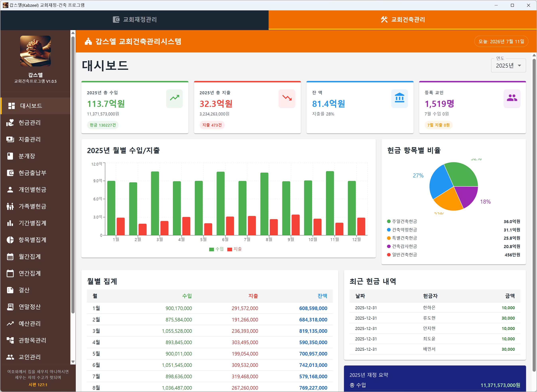Image resolution: width=537 pixels, height=392 pixels.
Task: Click the purple 건축감사헌금 legend dot
Action: [389, 246]
